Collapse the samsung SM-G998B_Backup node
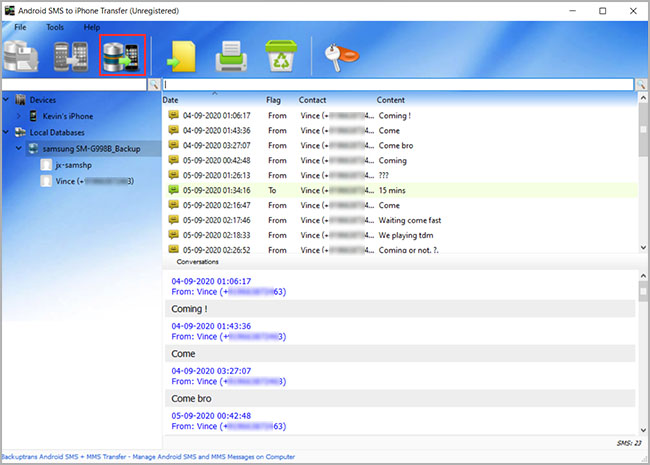This screenshot has width=650, height=465. [x=19, y=148]
